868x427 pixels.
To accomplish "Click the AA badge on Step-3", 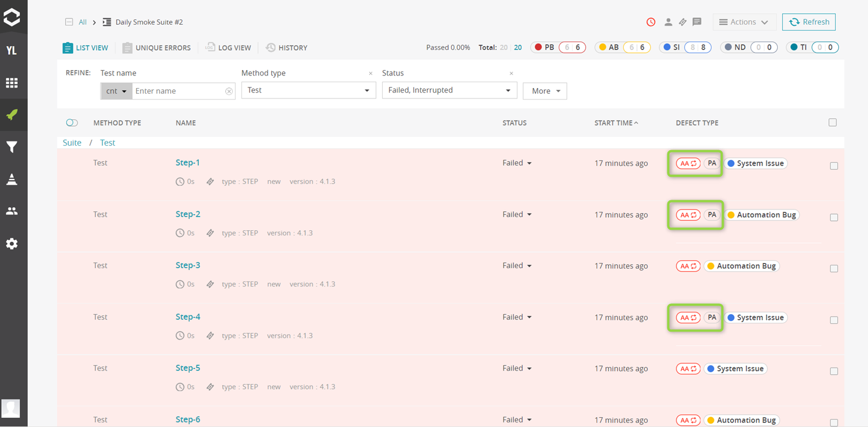I will click(x=688, y=266).
